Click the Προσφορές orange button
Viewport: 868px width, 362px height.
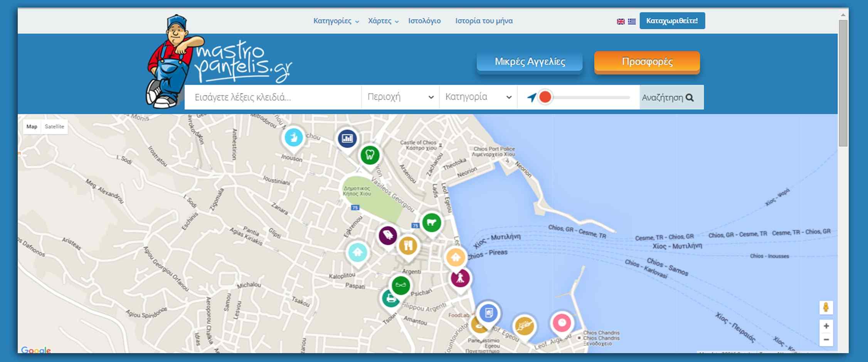(x=647, y=62)
